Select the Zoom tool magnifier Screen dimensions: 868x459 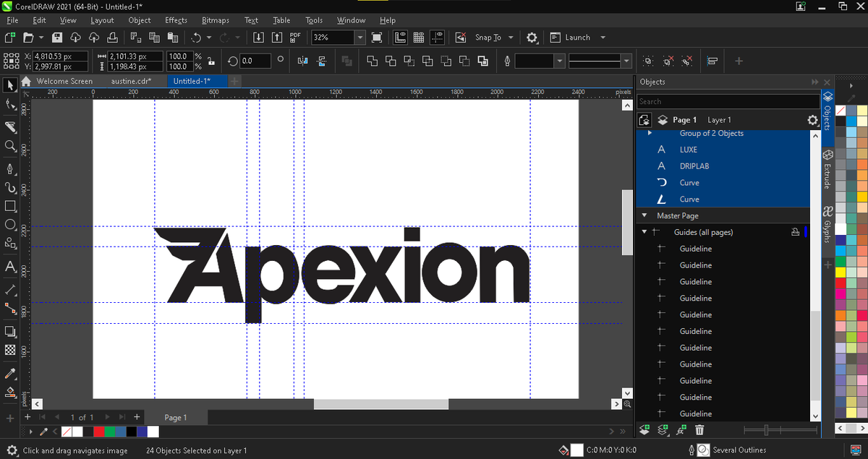[x=10, y=147]
